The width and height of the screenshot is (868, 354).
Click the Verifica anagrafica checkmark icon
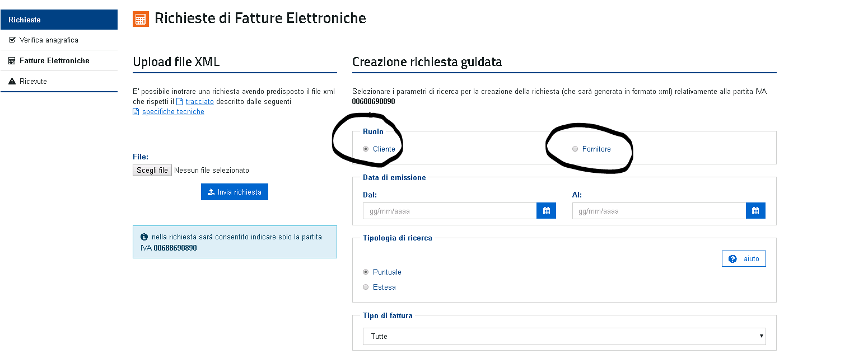pos(12,40)
